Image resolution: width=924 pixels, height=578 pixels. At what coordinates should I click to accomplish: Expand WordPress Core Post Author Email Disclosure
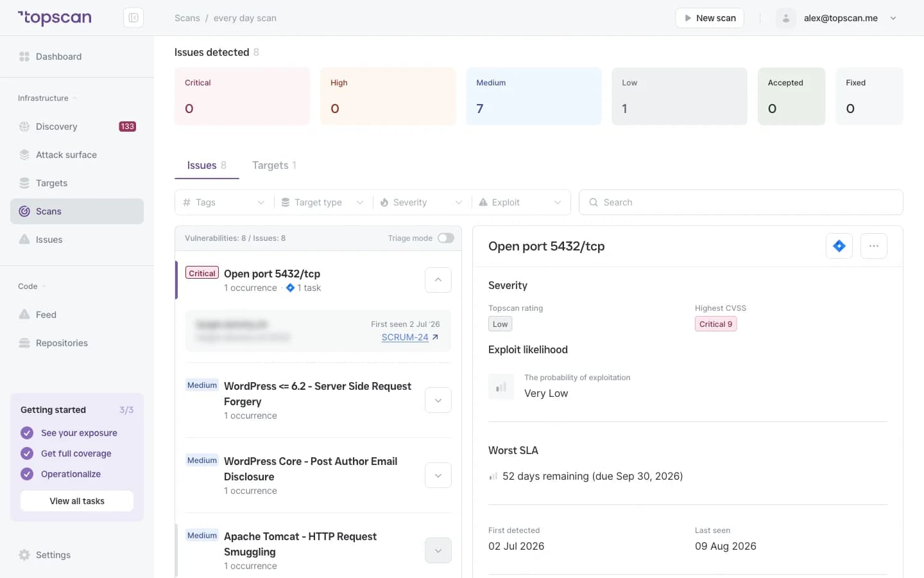pos(438,475)
